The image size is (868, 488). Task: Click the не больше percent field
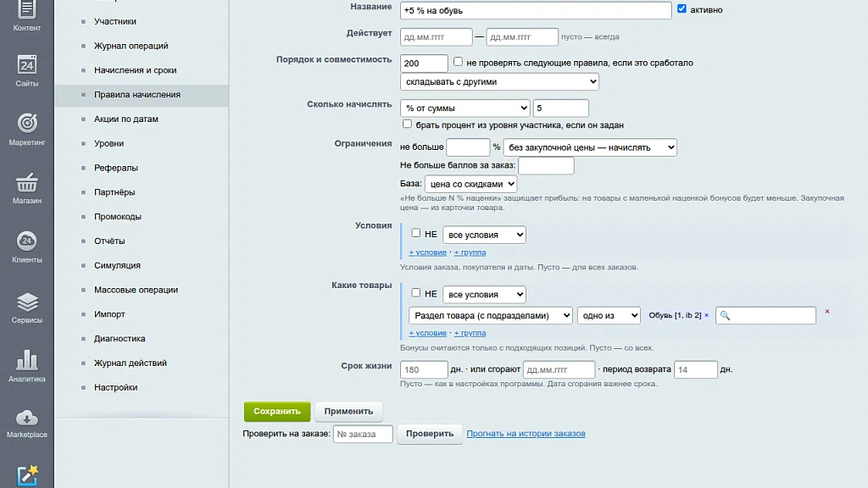[x=468, y=147]
